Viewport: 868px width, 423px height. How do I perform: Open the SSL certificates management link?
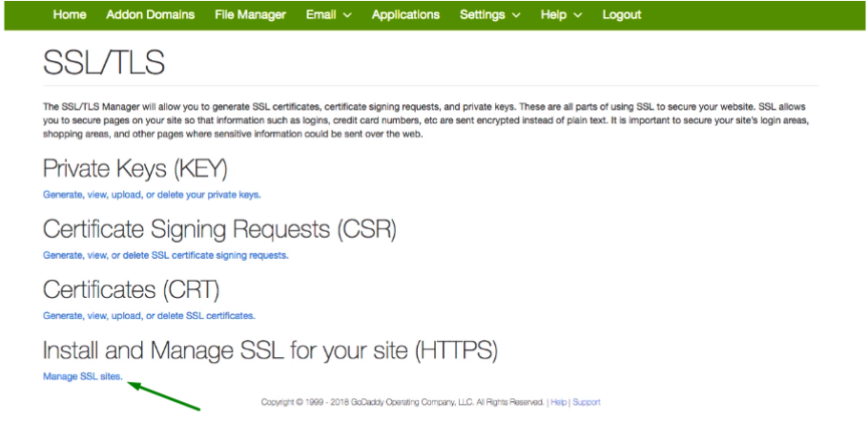coord(149,316)
